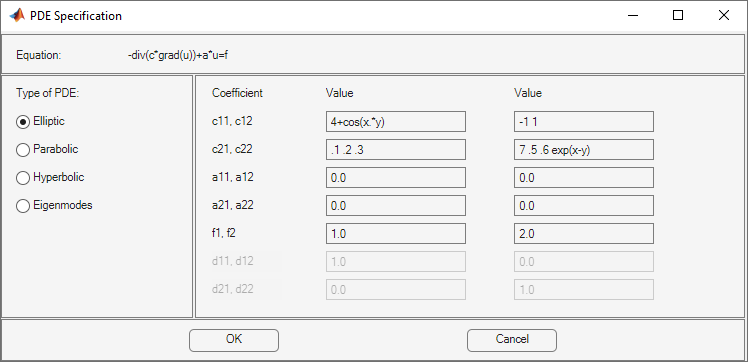748x362 pixels.
Task: Click the grayed 'd11, d12' label
Action: point(233,261)
